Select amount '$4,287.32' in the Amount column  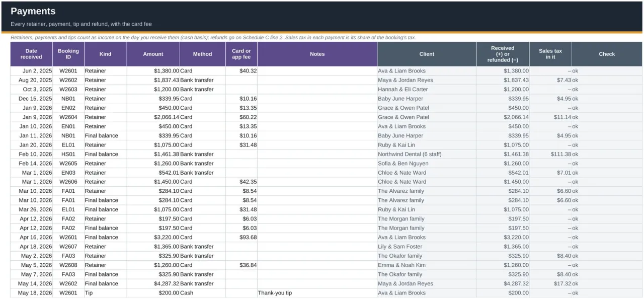click(x=153, y=283)
